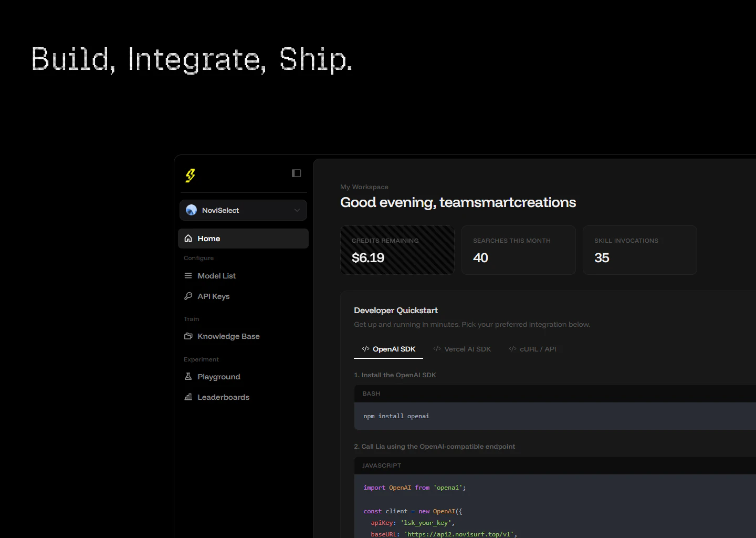Viewport: 756px width, 538px height.
Task: Open Model List via its list icon
Action: click(188, 276)
